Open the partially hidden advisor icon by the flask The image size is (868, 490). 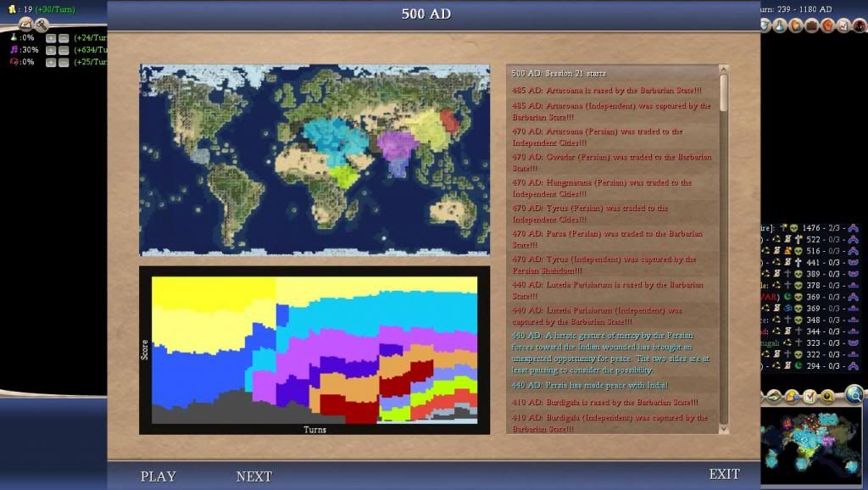pyautogui.click(x=765, y=25)
